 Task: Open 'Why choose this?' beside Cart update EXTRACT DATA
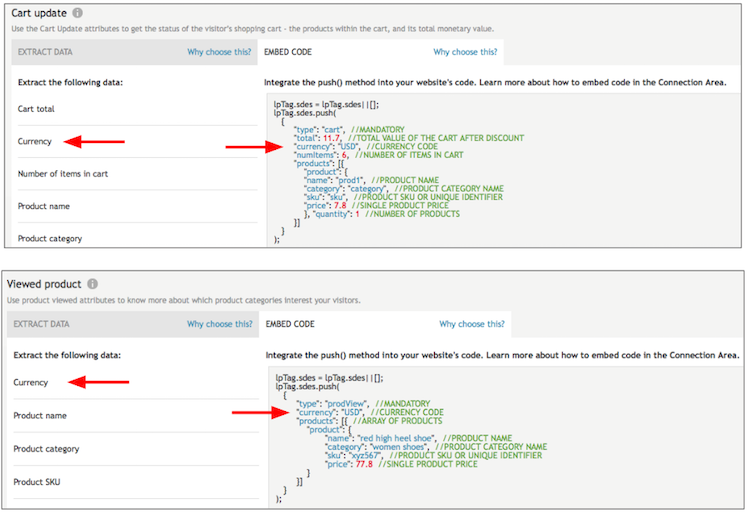pyautogui.click(x=219, y=52)
